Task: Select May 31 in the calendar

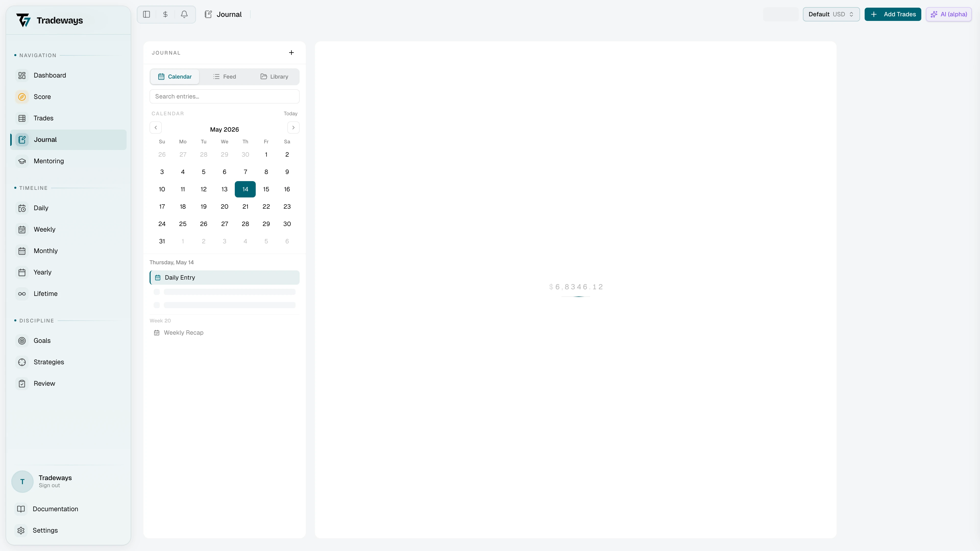Action: coord(162,242)
